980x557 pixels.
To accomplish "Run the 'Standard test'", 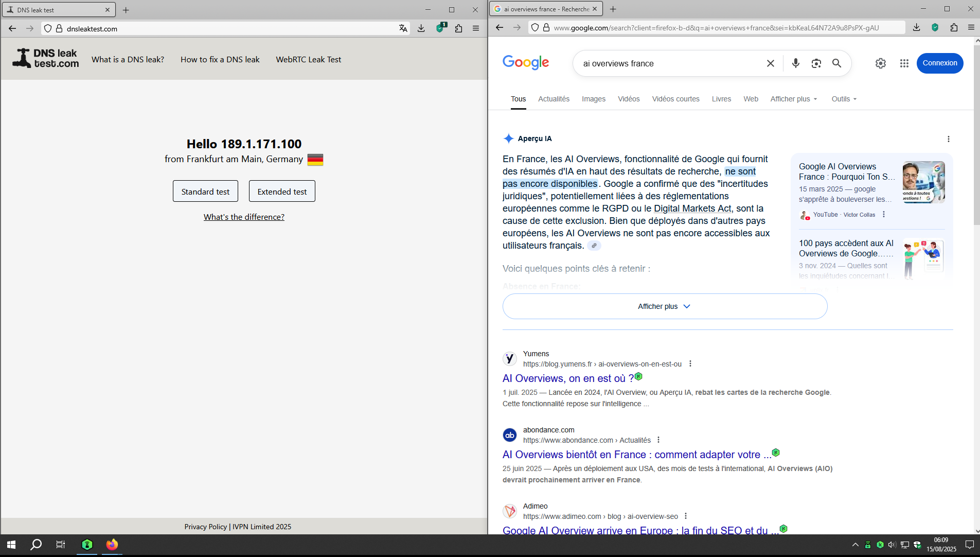I will tap(205, 191).
